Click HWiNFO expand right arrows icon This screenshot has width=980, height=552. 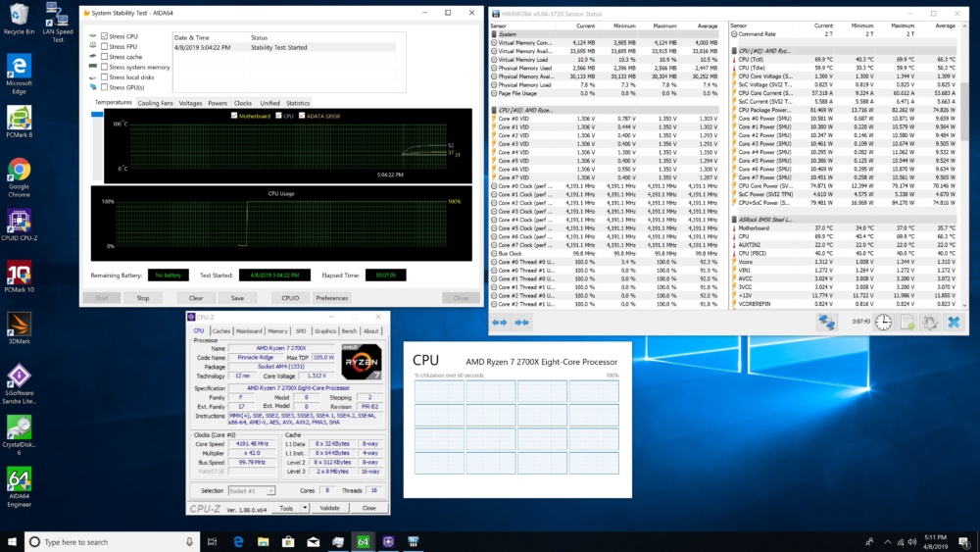(x=521, y=322)
